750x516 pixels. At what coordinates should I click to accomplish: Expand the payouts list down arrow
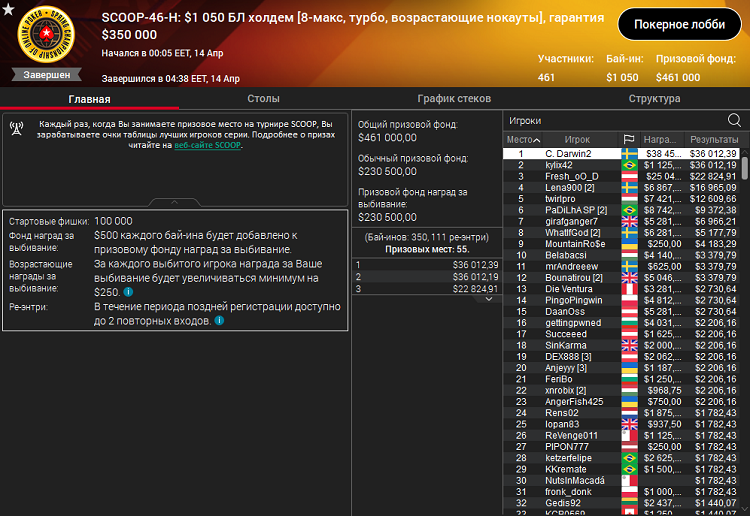click(x=489, y=299)
